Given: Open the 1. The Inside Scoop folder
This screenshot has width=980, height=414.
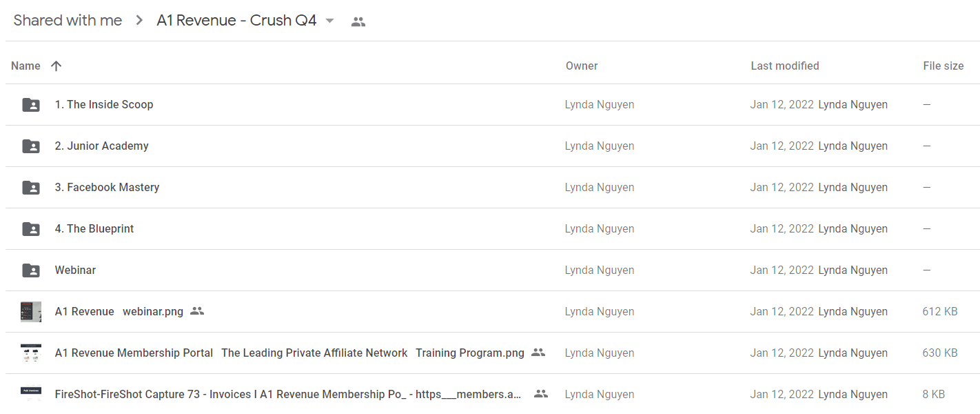Looking at the screenshot, I should [x=104, y=105].
